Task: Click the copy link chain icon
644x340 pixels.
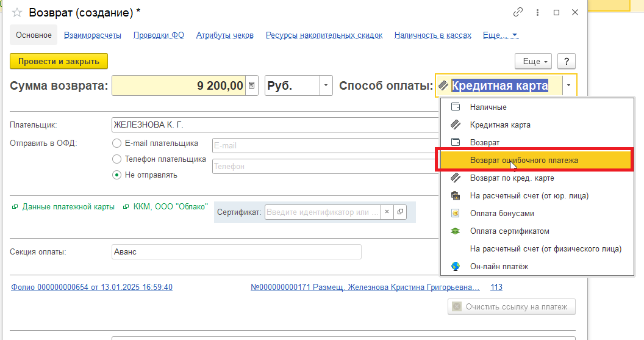Action: coord(518,12)
